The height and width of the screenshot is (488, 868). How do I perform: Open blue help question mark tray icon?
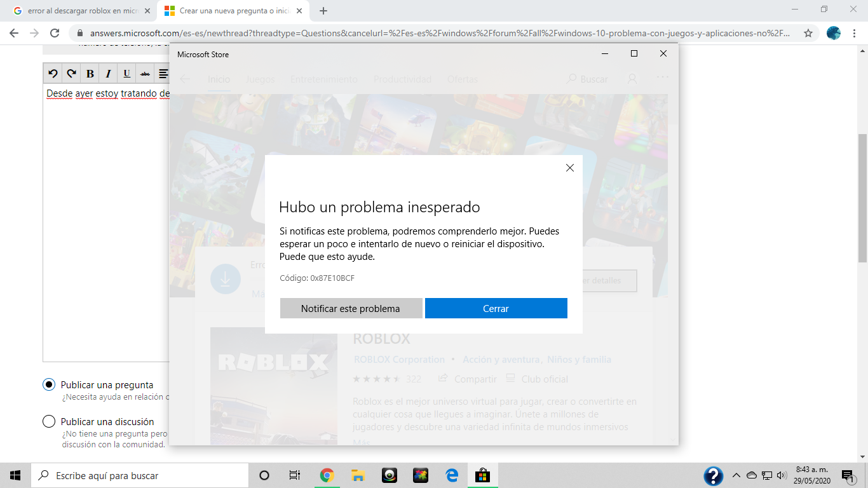[714, 476]
